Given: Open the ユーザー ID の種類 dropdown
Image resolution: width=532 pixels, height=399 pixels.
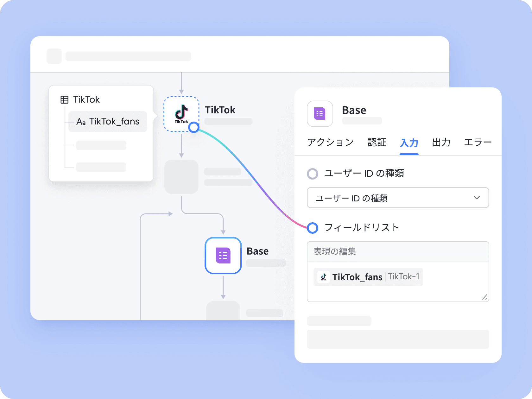Looking at the screenshot, I should coord(398,198).
